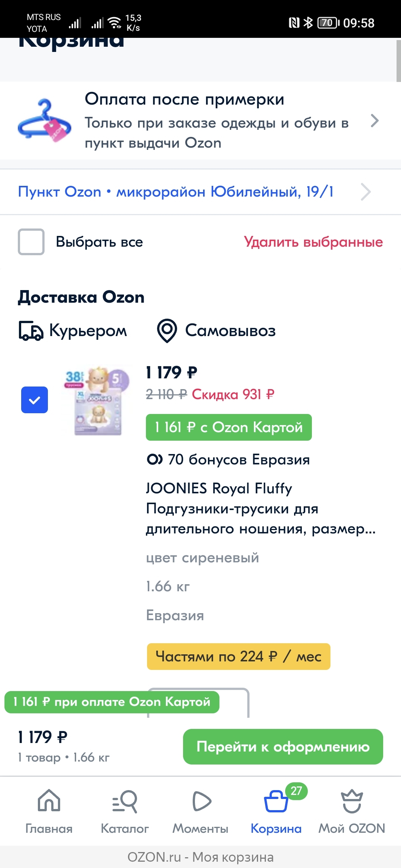Check the Выбрать все checkbox
The height and width of the screenshot is (868, 401).
click(x=31, y=242)
